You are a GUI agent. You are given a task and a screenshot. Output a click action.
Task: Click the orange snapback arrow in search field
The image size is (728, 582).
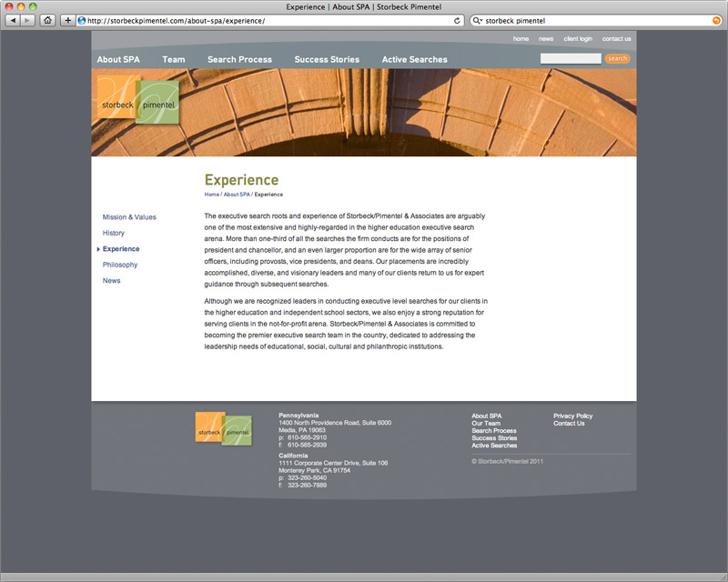[x=716, y=20]
